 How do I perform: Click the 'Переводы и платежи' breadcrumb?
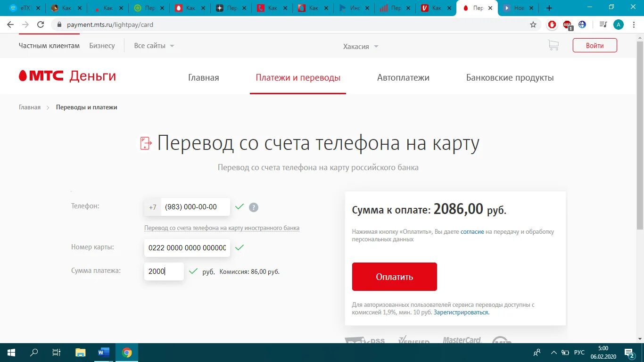(87, 107)
